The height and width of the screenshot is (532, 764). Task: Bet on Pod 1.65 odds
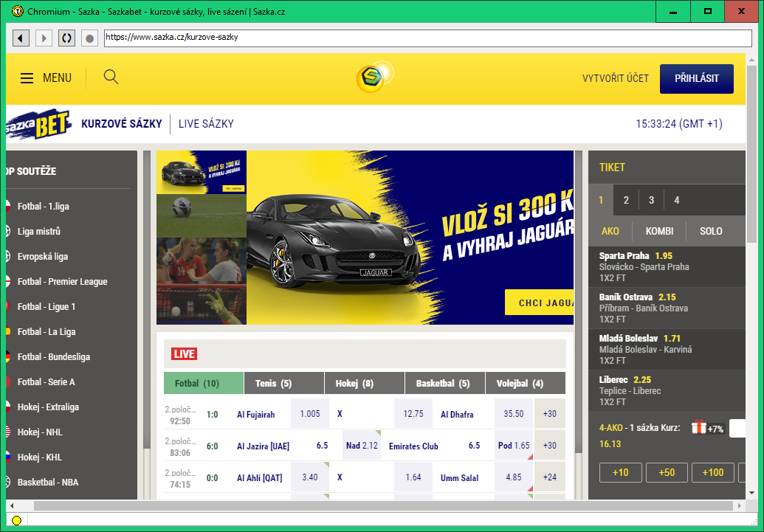514,445
